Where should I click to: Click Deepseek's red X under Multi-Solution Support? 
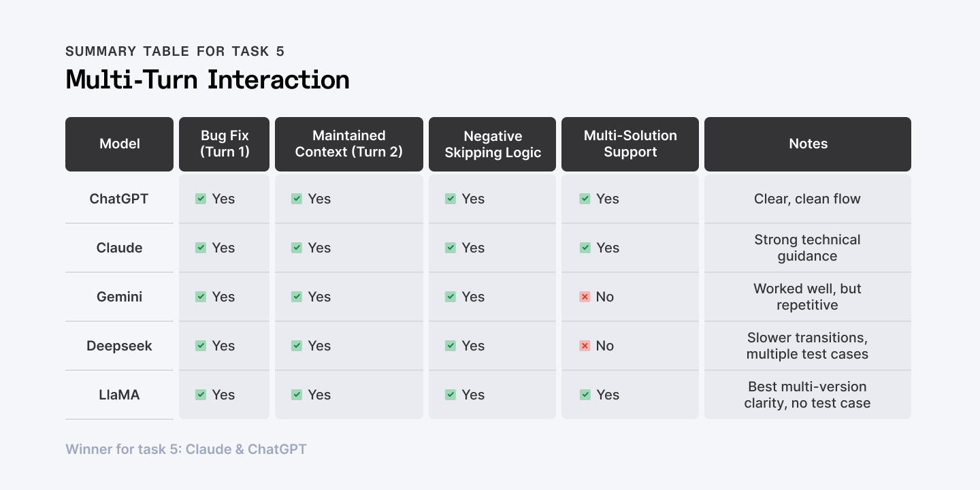point(585,346)
